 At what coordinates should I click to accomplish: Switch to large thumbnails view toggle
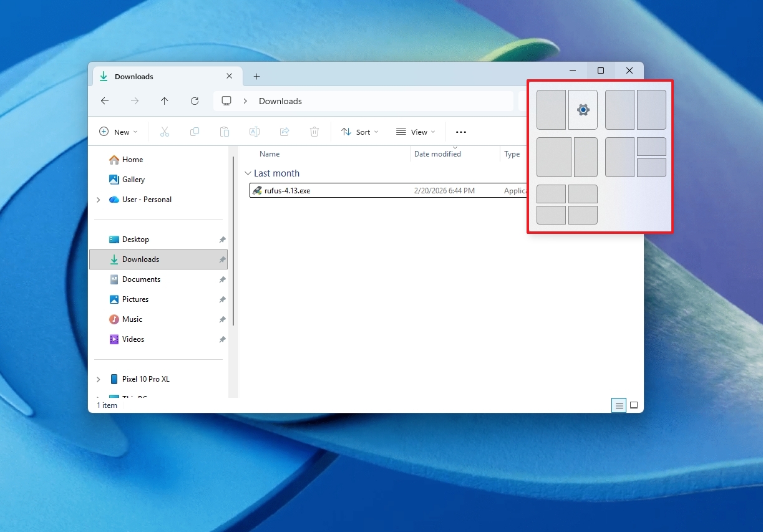point(634,405)
